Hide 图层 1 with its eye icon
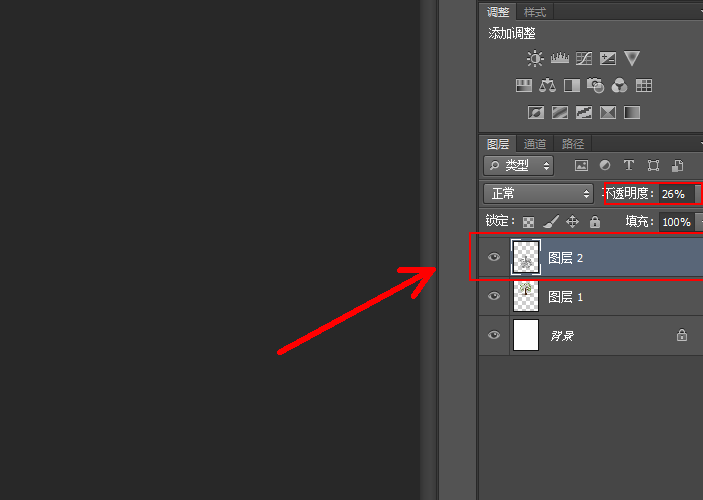This screenshot has width=703, height=500. tap(494, 296)
